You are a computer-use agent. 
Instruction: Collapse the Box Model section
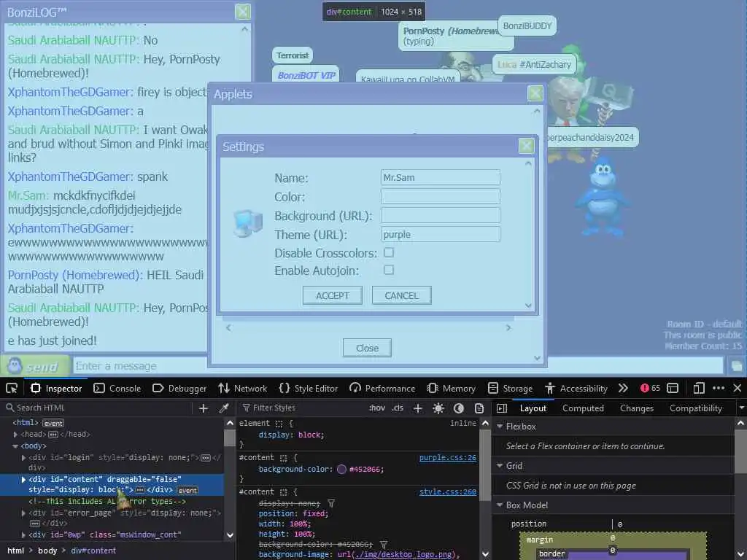coord(500,505)
